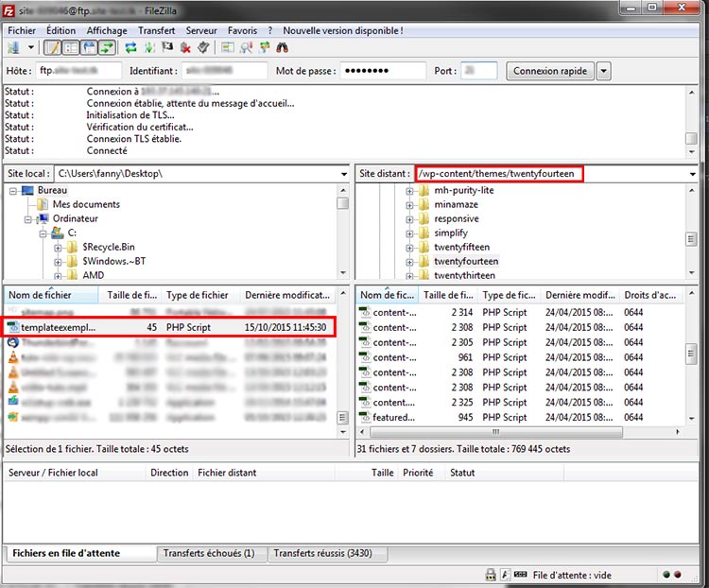The image size is (709, 588).
Task: Open the Site Manager dropdown arrow
Action: [x=31, y=47]
